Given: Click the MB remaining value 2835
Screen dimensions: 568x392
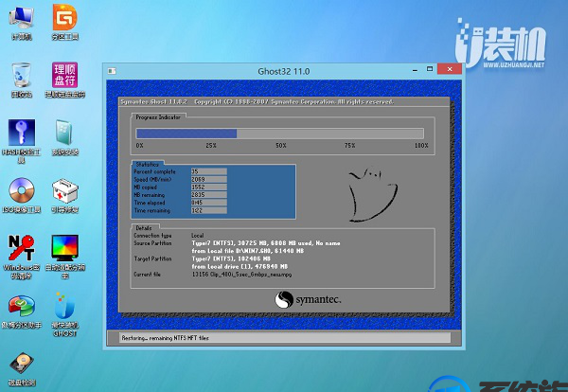Looking at the screenshot, I should 208,195.
